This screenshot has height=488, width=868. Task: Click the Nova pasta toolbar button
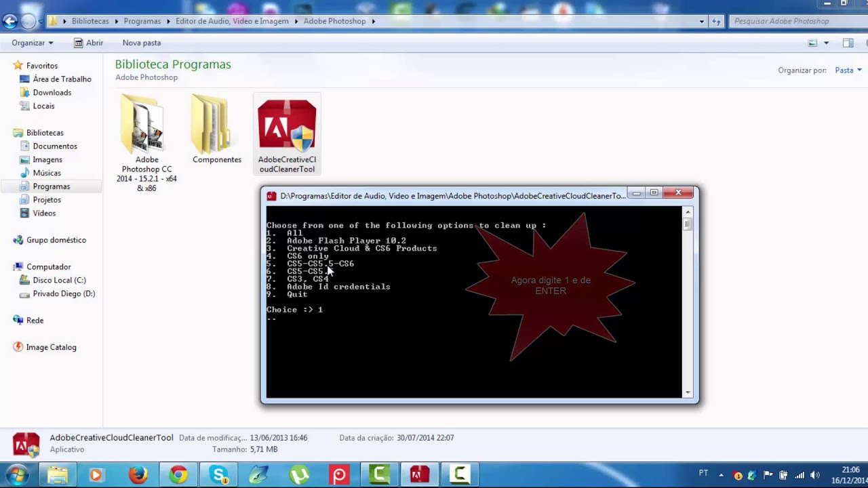[x=142, y=43]
